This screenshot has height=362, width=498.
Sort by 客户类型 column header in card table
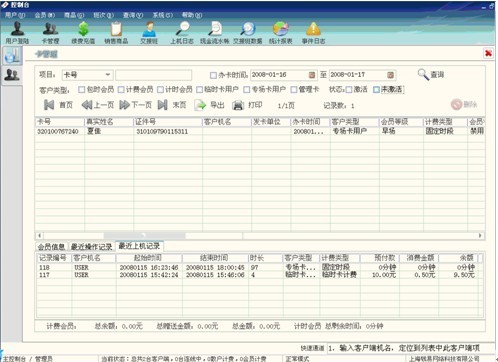coord(355,122)
